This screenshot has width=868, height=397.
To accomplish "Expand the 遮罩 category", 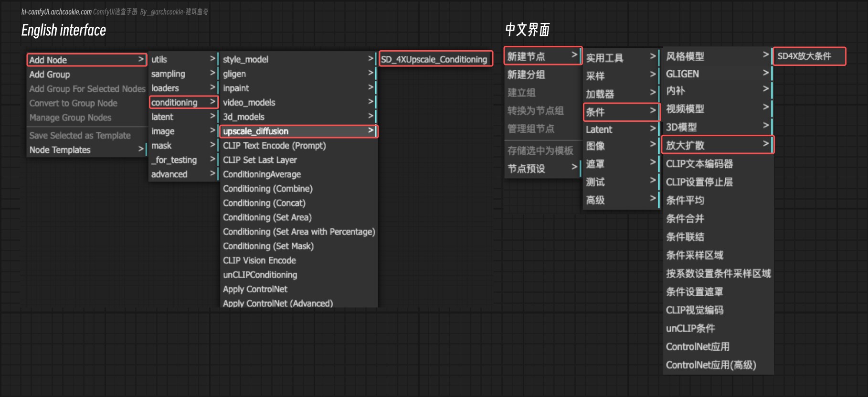I will [x=621, y=164].
